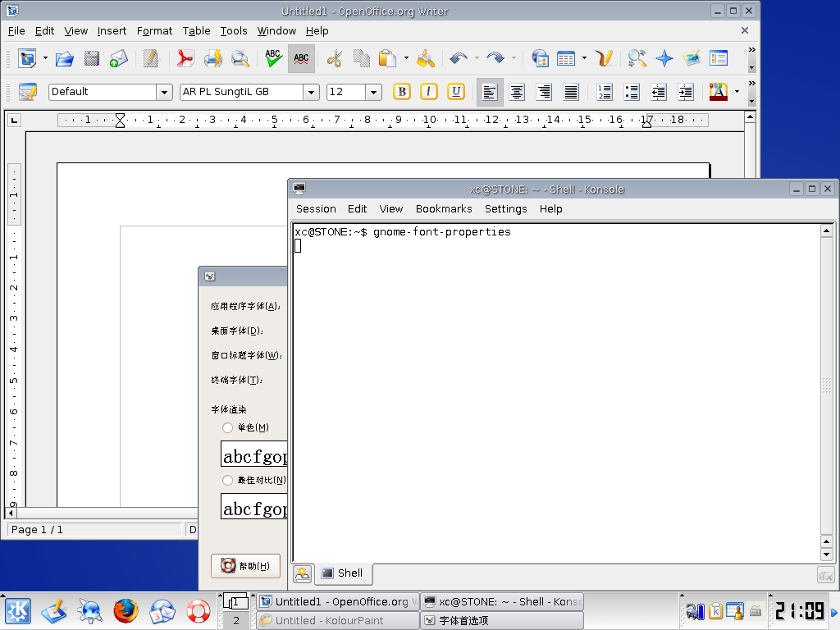Open Page Preview icon in Writer
840x630 pixels.
pos(240,58)
